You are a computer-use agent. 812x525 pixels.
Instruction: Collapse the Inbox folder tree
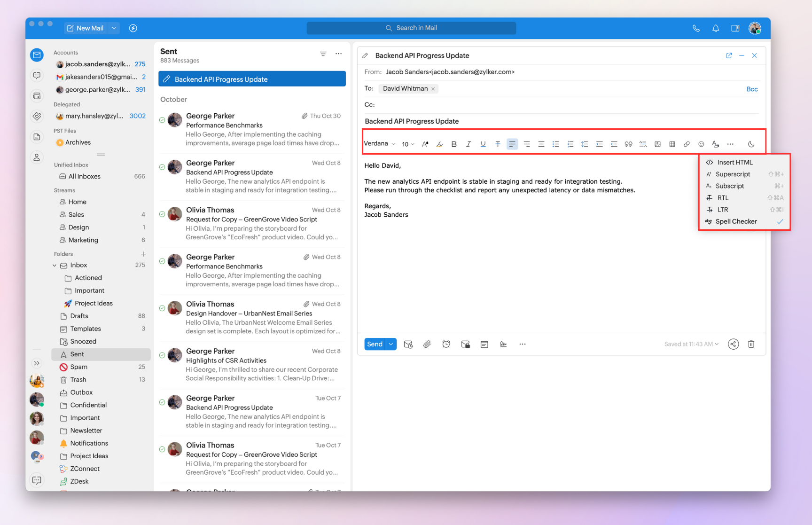coord(55,266)
